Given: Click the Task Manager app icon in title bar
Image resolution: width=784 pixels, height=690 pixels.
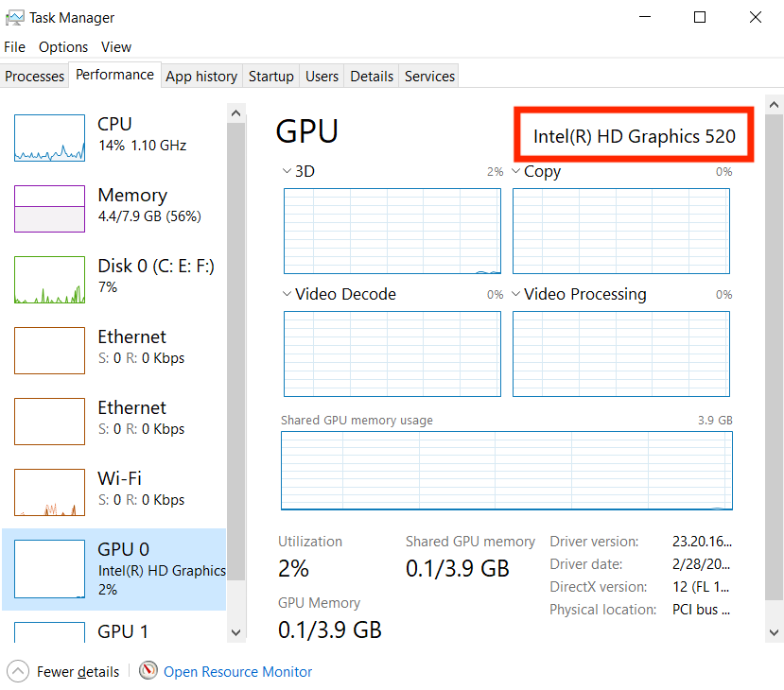Looking at the screenshot, I should [14, 18].
